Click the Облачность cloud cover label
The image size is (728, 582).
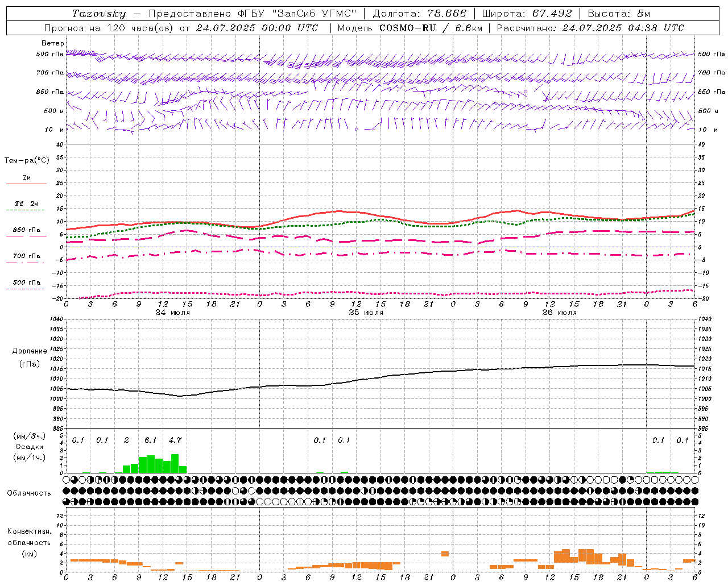[29, 493]
